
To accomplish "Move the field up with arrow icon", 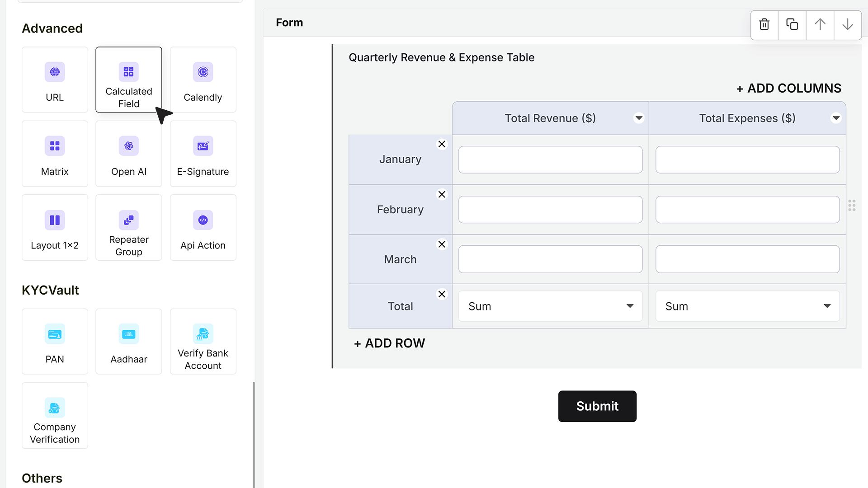I will click(x=820, y=24).
